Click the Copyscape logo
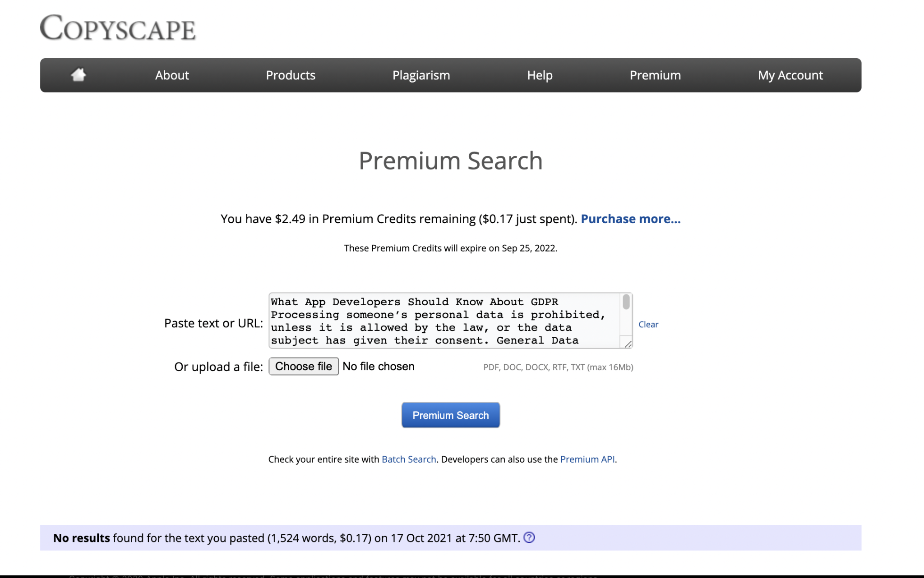The image size is (924, 578). pos(118,28)
